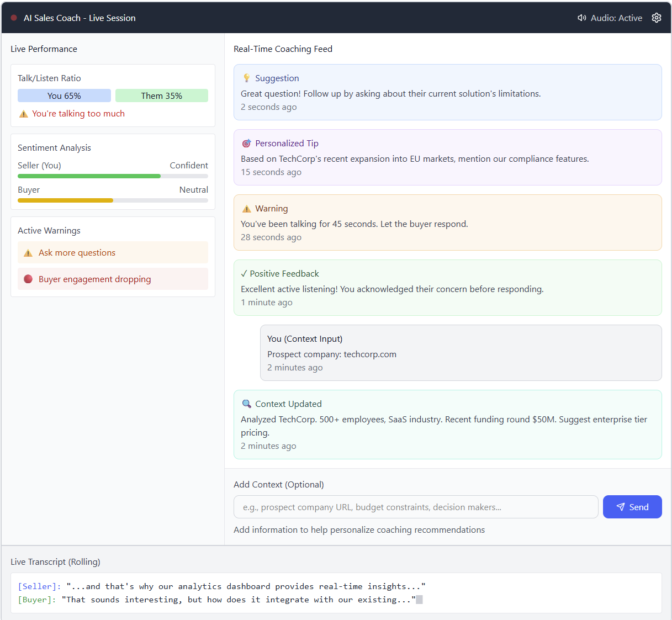
Task: Open the personalize coaching recommendations link
Action: click(359, 529)
